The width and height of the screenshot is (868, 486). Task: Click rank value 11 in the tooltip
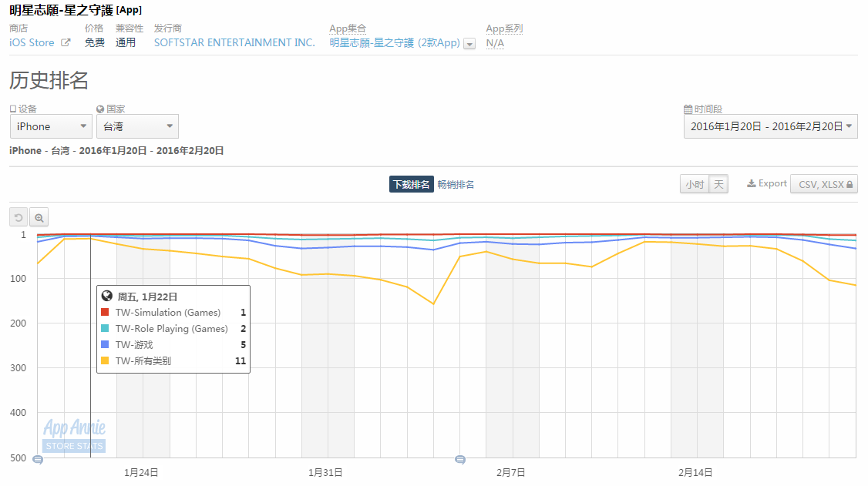click(241, 360)
